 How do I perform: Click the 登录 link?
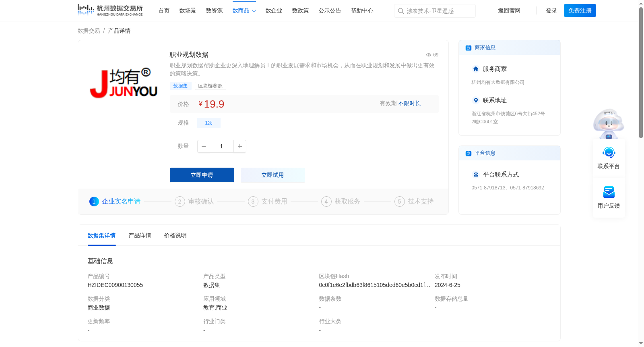551,11
